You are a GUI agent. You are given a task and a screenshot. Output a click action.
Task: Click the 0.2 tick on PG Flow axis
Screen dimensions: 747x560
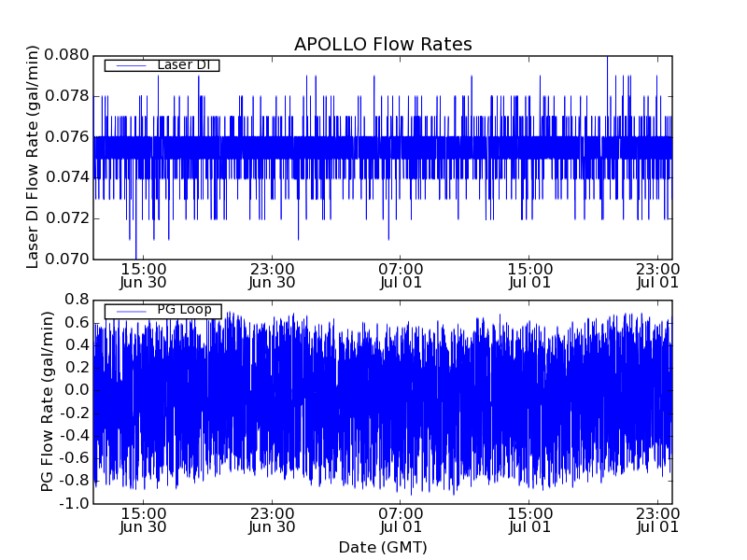coord(78,368)
